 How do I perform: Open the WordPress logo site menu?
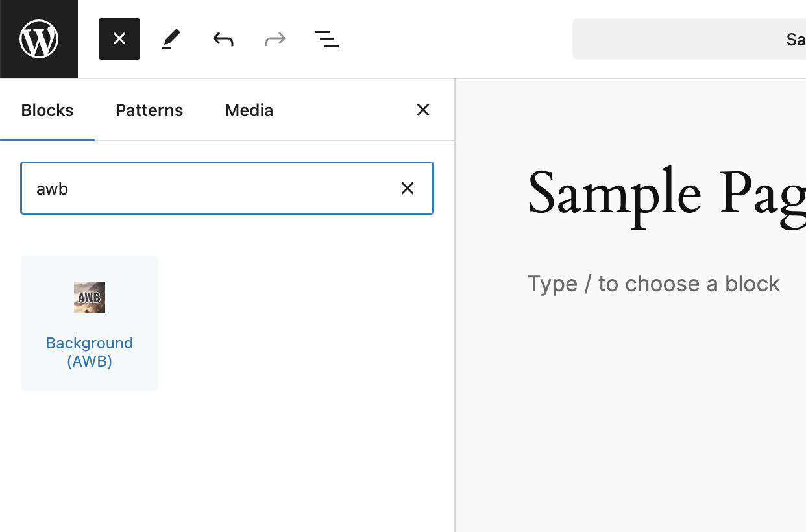39,39
